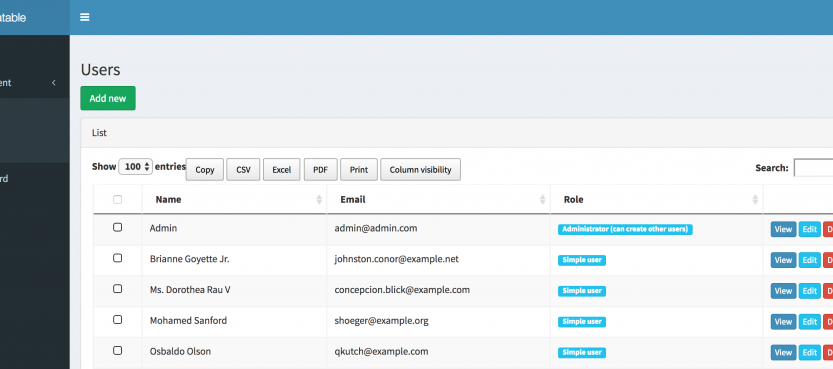Click Simple user badge for Dorothea Rau
The height and width of the screenshot is (369, 833).
click(582, 291)
